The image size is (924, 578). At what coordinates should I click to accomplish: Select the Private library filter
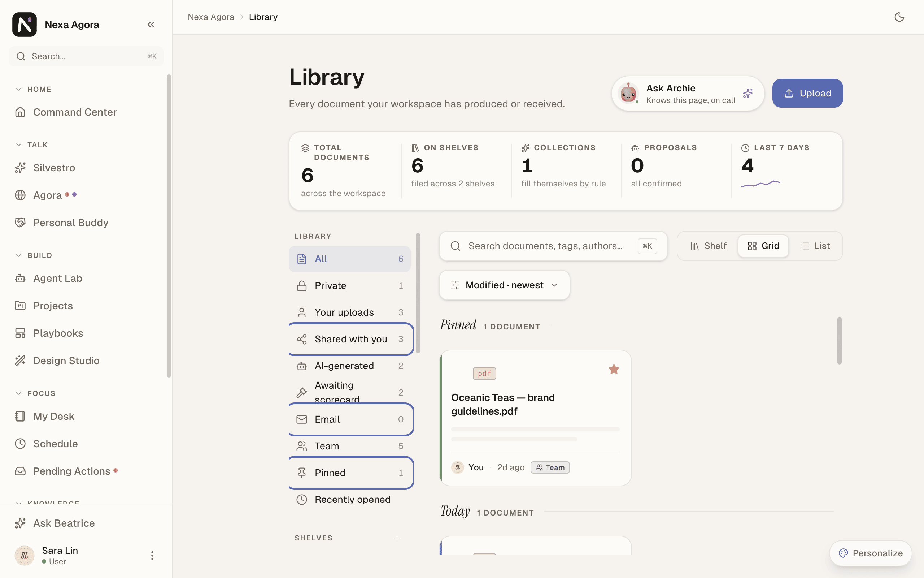(x=350, y=285)
